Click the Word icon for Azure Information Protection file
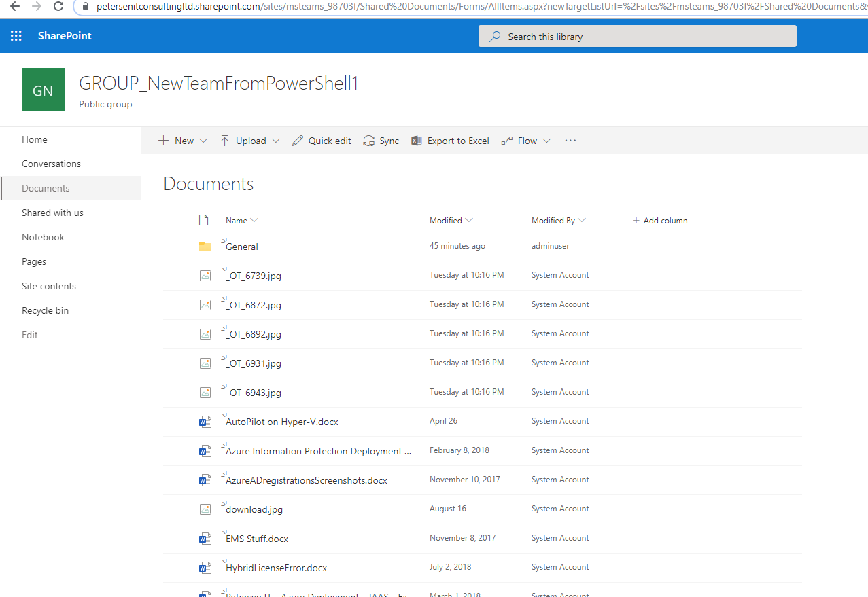This screenshot has width=868, height=597. point(205,451)
